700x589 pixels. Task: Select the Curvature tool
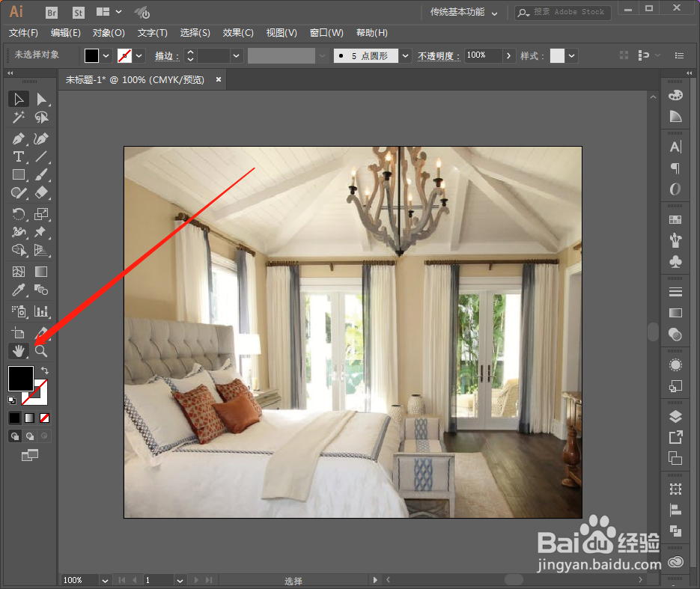41,138
